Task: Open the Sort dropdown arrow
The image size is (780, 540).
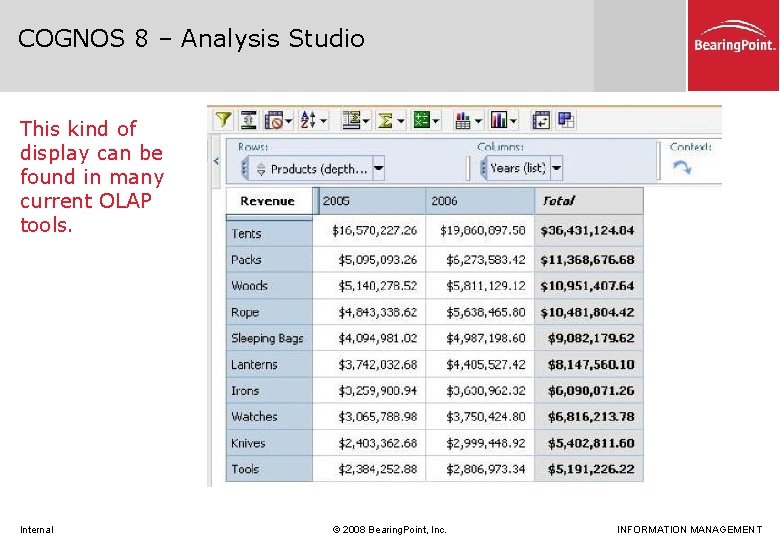Action: (323, 121)
